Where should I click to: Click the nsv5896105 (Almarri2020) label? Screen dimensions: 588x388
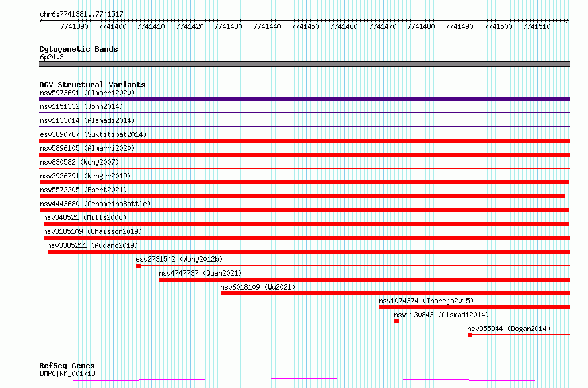pyautogui.click(x=87, y=148)
